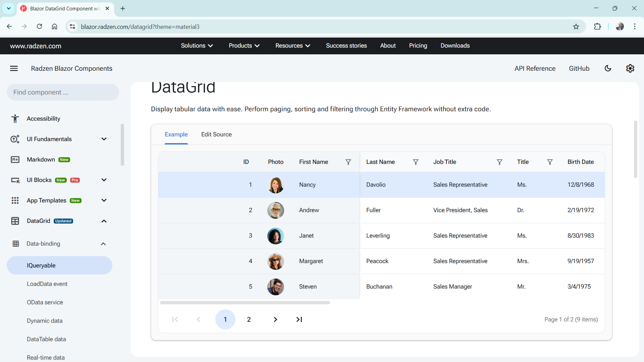Image resolution: width=644 pixels, height=362 pixels.
Task: Focus the Find component search field
Action: [63, 92]
